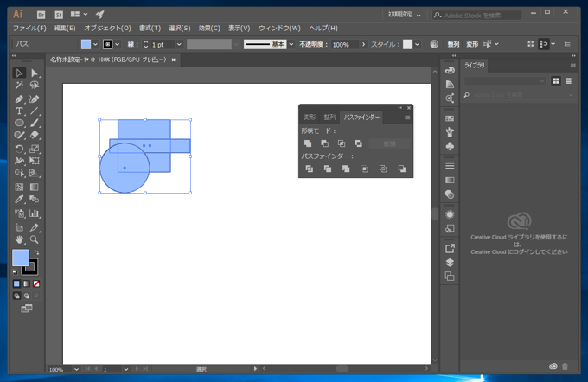
Task: Select the Rotate tool
Action: 19,149
